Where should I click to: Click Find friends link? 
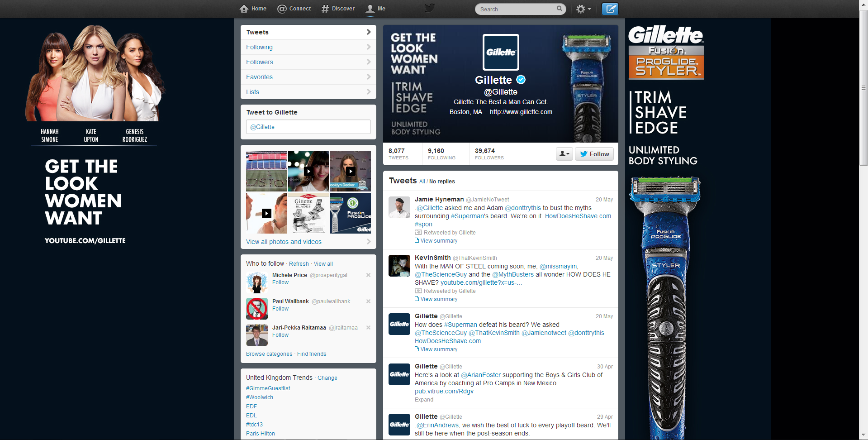(312, 354)
